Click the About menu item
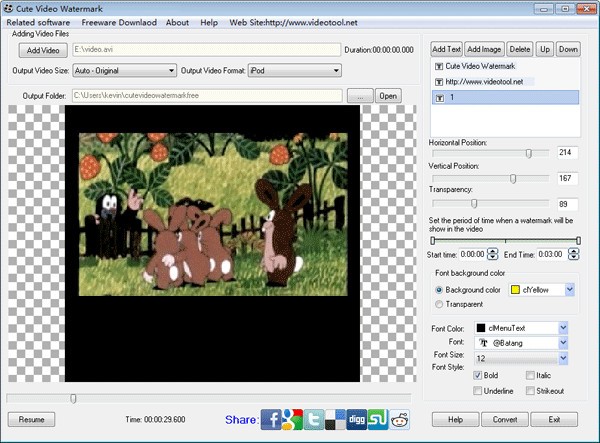Viewport: 600px width, 443px height. pyautogui.click(x=177, y=22)
